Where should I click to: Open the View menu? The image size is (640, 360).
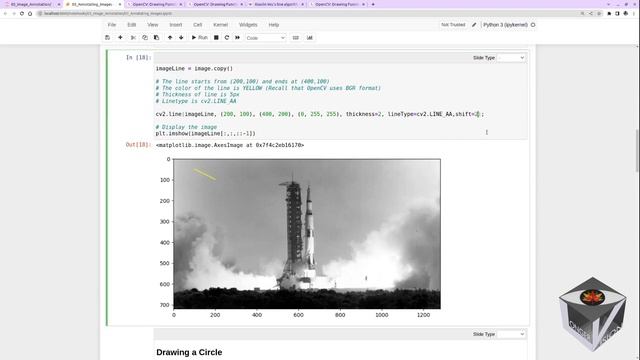[153, 25]
